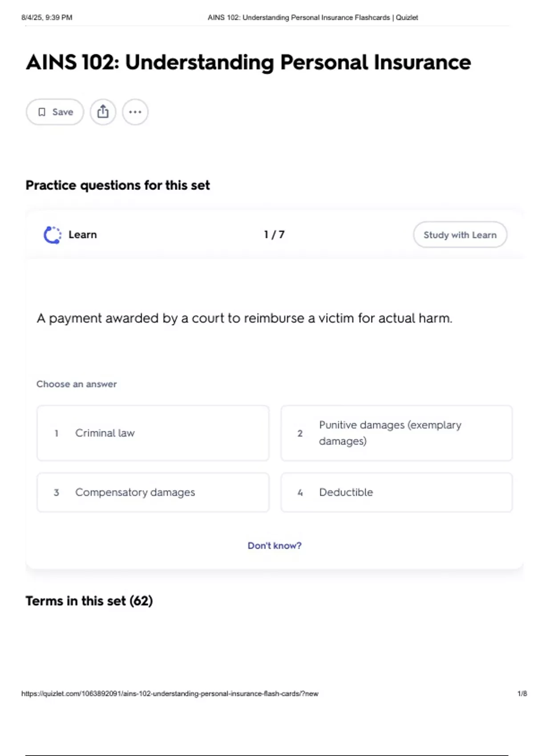Screen dimensions: 534x756
Task: Click the bookmark icon inside Save
Action: click(x=42, y=112)
